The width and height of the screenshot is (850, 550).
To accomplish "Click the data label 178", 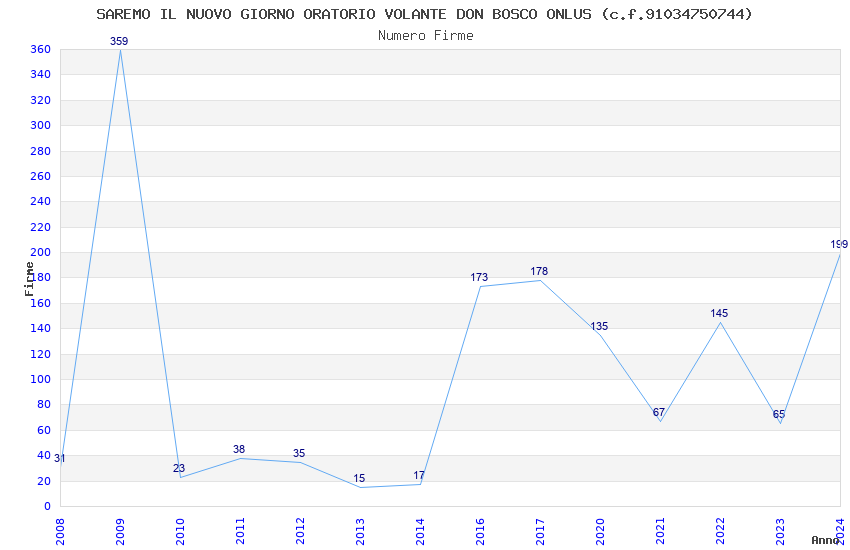I will click(x=539, y=271).
